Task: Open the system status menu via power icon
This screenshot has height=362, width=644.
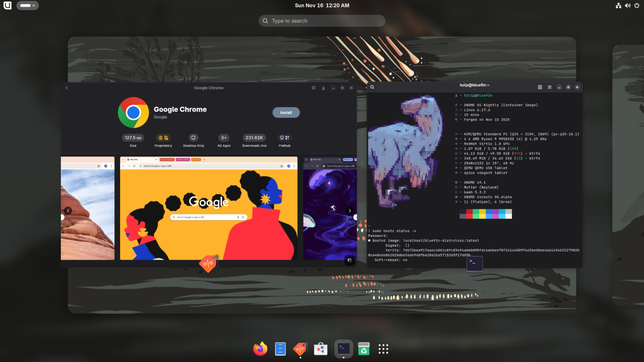Action: pyautogui.click(x=637, y=5)
